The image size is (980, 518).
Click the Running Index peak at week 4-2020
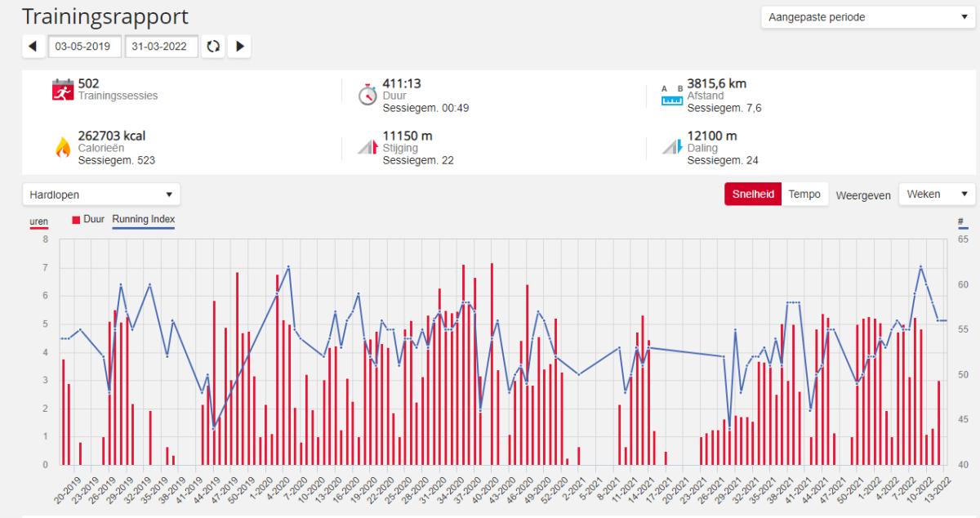coord(288,267)
